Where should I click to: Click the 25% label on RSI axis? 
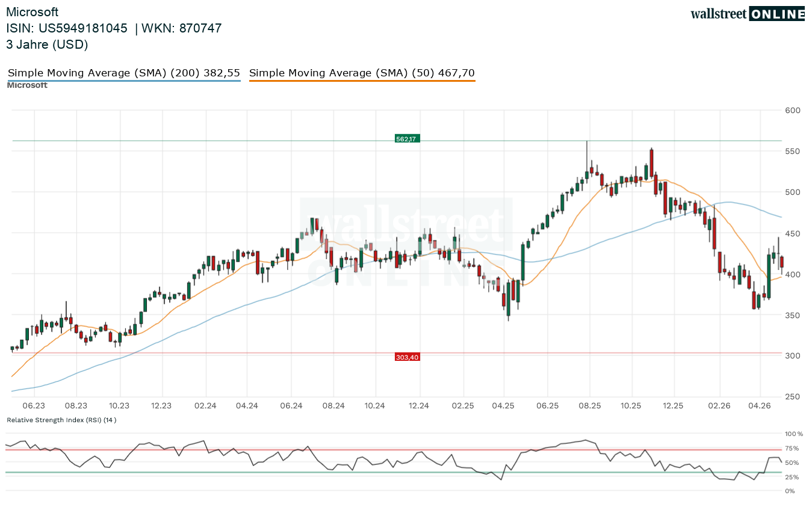click(792, 477)
